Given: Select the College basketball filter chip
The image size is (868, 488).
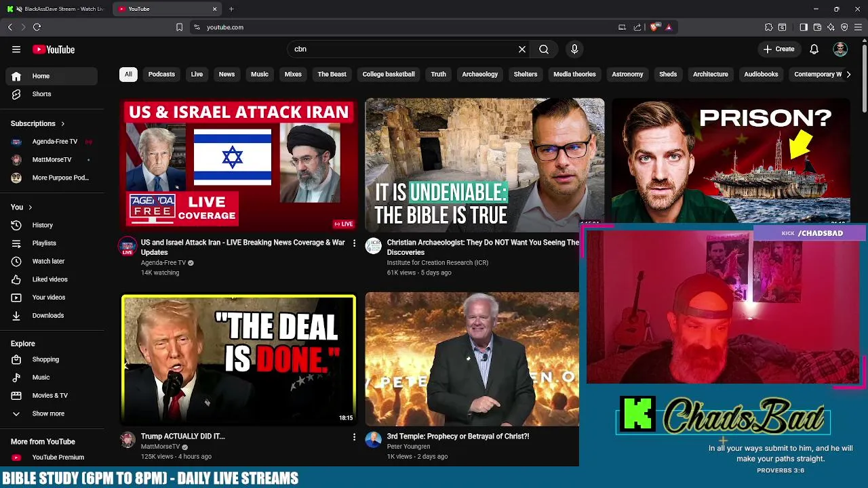Looking at the screenshot, I should coord(389,75).
